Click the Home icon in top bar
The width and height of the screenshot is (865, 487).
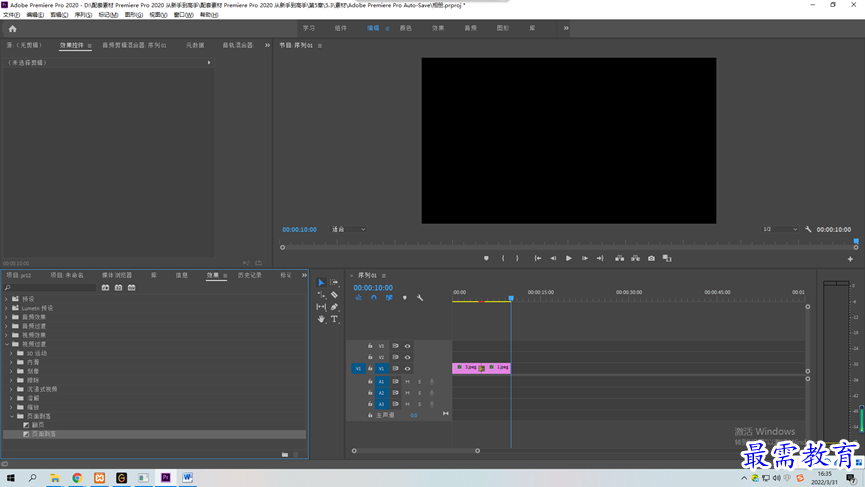13,29
